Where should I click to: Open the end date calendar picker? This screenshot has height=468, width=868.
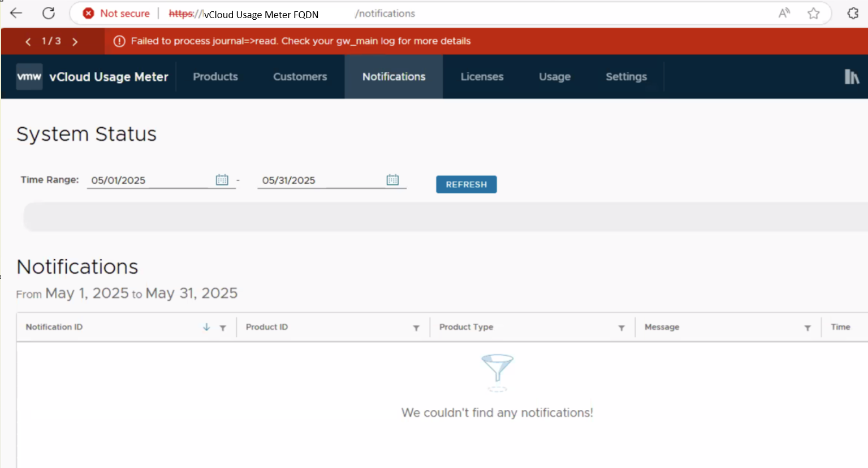click(392, 180)
